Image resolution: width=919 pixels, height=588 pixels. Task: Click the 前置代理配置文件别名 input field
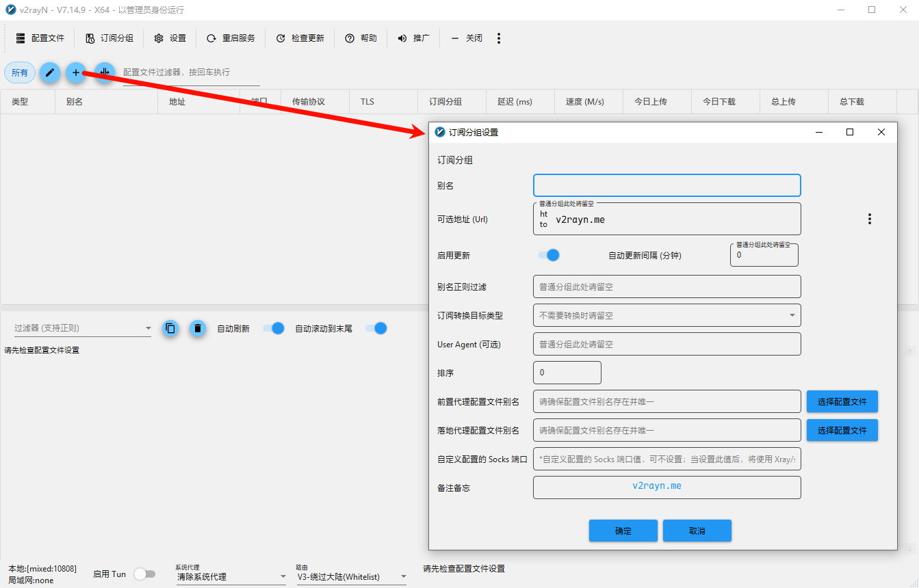667,401
